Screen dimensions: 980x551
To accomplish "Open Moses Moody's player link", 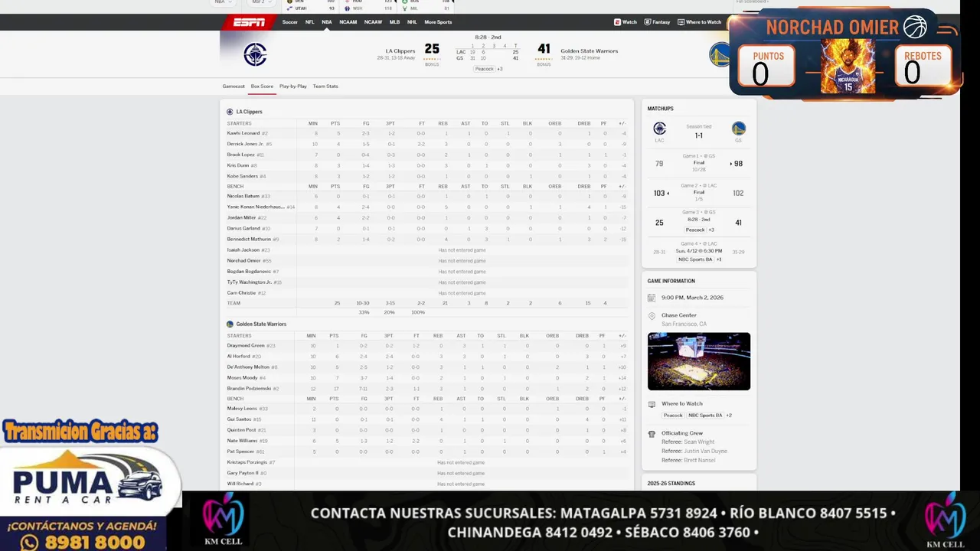I will click(x=242, y=378).
